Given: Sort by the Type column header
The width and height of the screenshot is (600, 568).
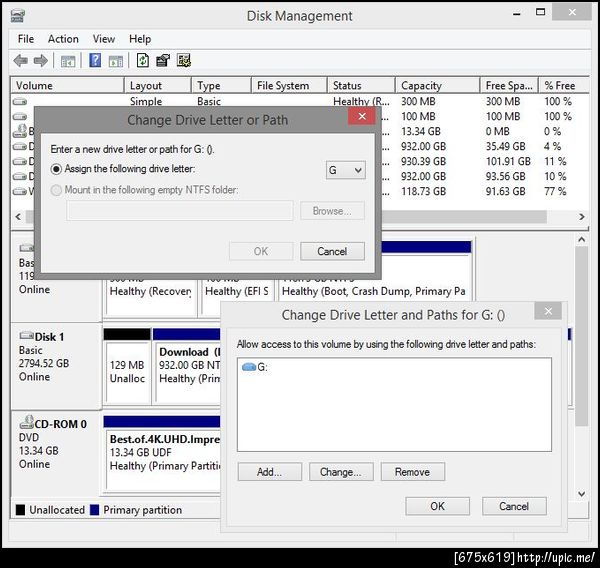Looking at the screenshot, I should [221, 85].
